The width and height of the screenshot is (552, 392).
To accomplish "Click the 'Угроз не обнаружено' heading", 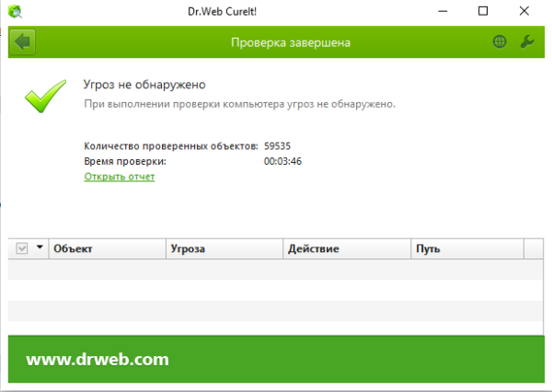I will coord(144,85).
